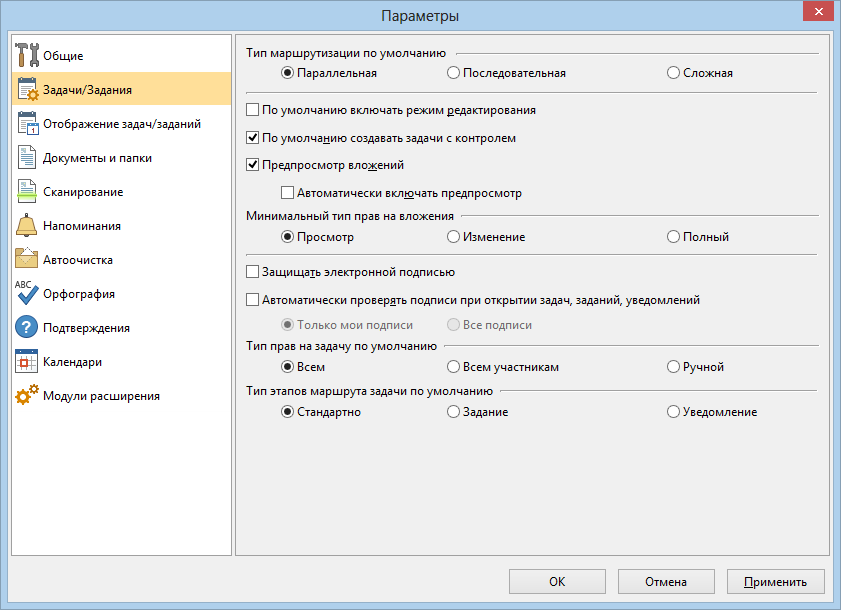
Task: Switch to Задачи/Задания section
Action: pyautogui.click(x=121, y=89)
